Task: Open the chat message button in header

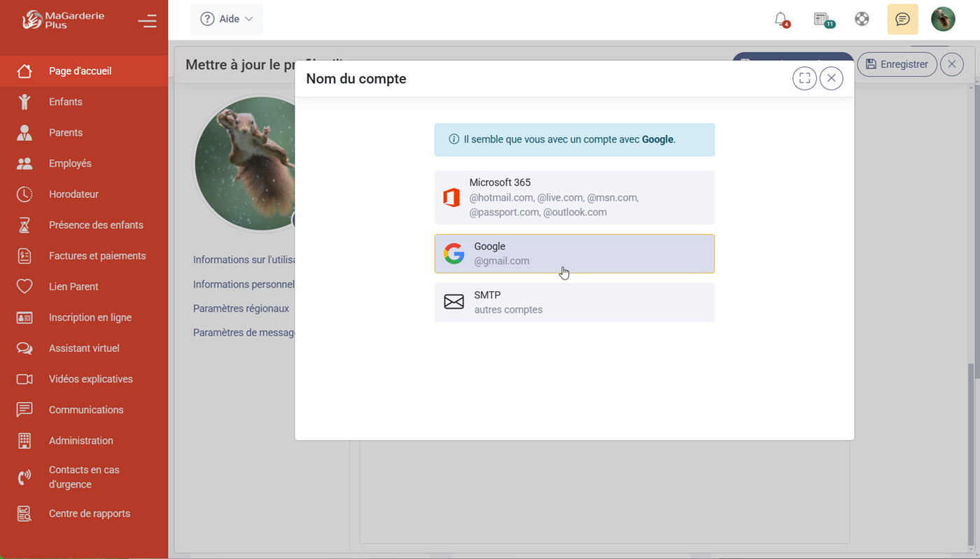Action: coord(903,20)
